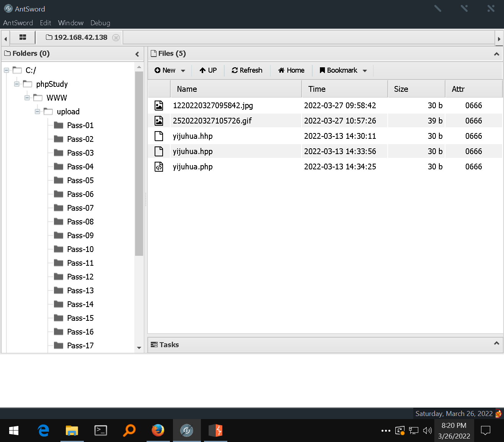This screenshot has height=442, width=504.
Task: Select file yijuhua.php
Action: pyautogui.click(x=325, y=167)
